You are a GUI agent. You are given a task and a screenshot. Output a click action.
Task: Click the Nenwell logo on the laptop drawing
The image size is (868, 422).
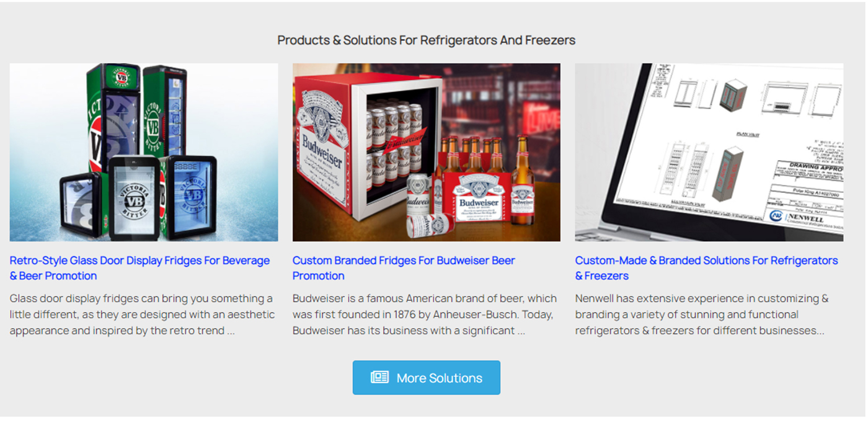[797, 217]
